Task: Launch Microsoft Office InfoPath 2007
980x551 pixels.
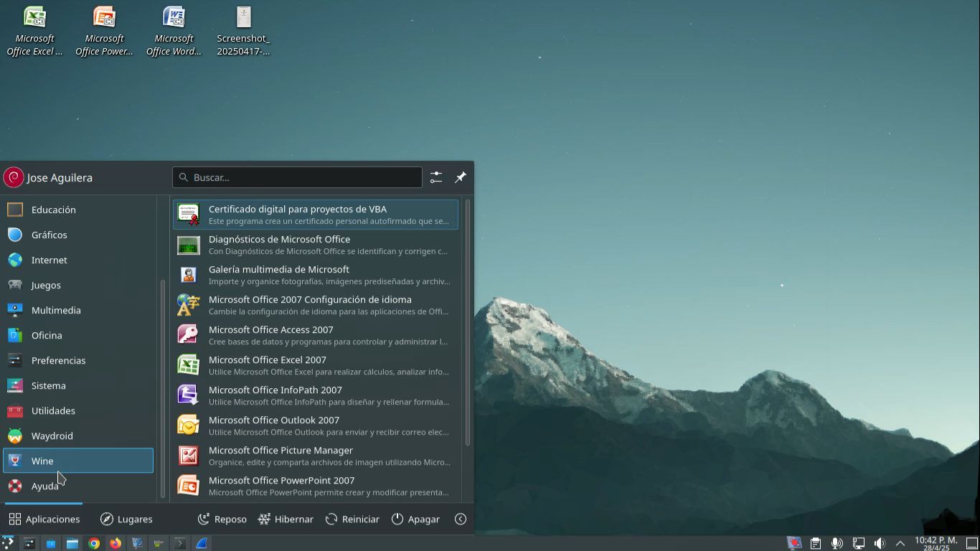Action: click(316, 395)
